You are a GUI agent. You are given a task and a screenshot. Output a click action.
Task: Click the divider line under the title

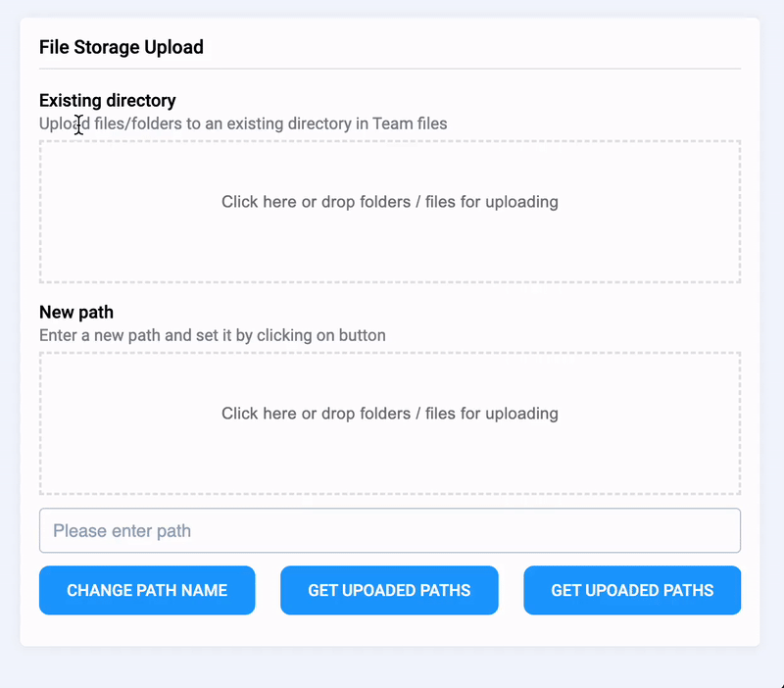[x=389, y=69]
